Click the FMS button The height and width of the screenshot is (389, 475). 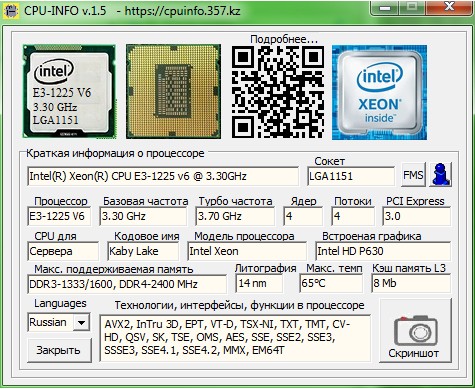413,175
